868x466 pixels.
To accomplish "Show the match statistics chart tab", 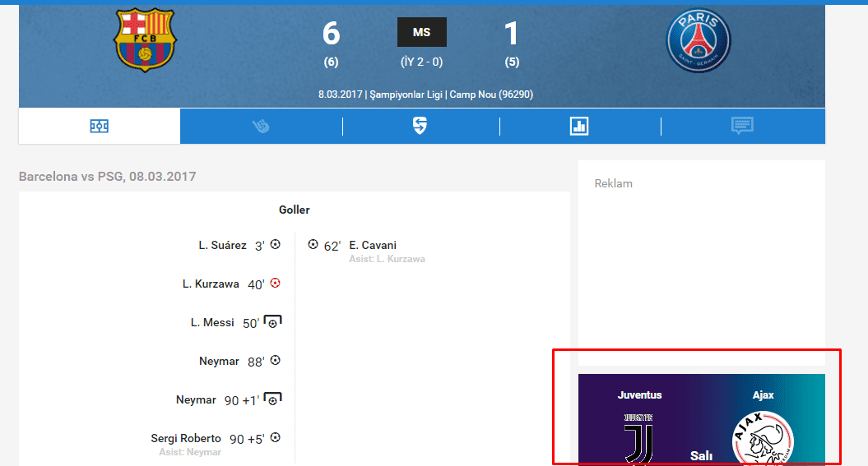I will coord(579,126).
